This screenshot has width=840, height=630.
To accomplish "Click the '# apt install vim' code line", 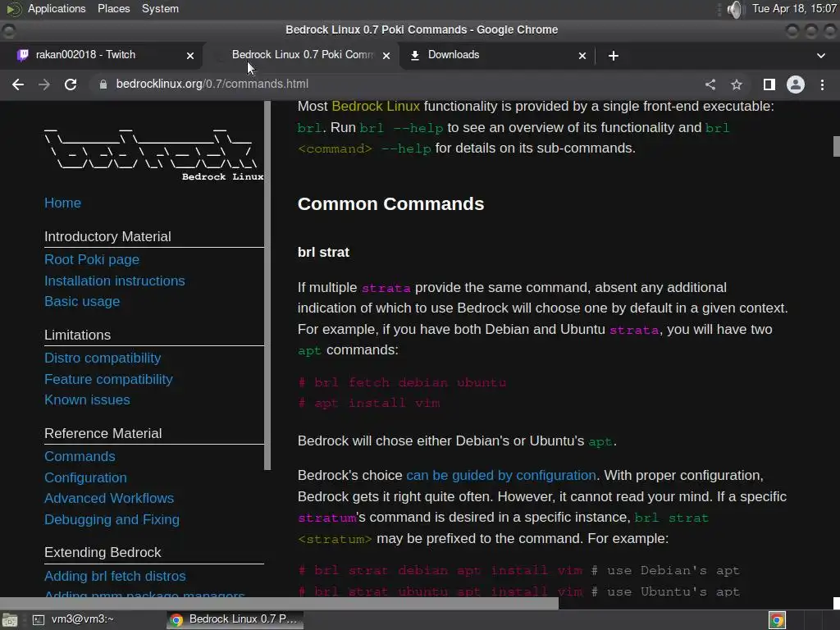I will point(369,403).
